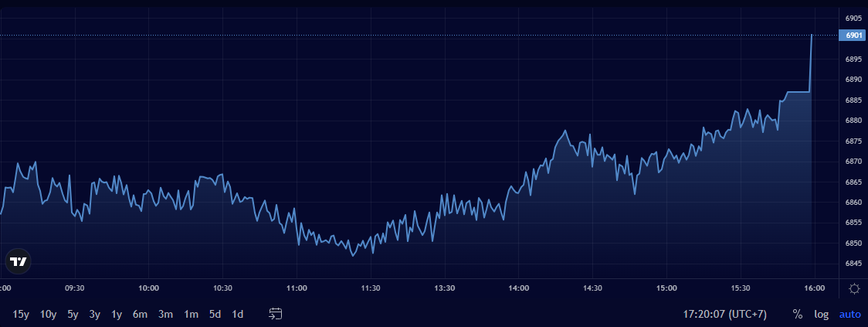Switch to the 5y range
This screenshot has height=327, width=868.
[x=73, y=315]
